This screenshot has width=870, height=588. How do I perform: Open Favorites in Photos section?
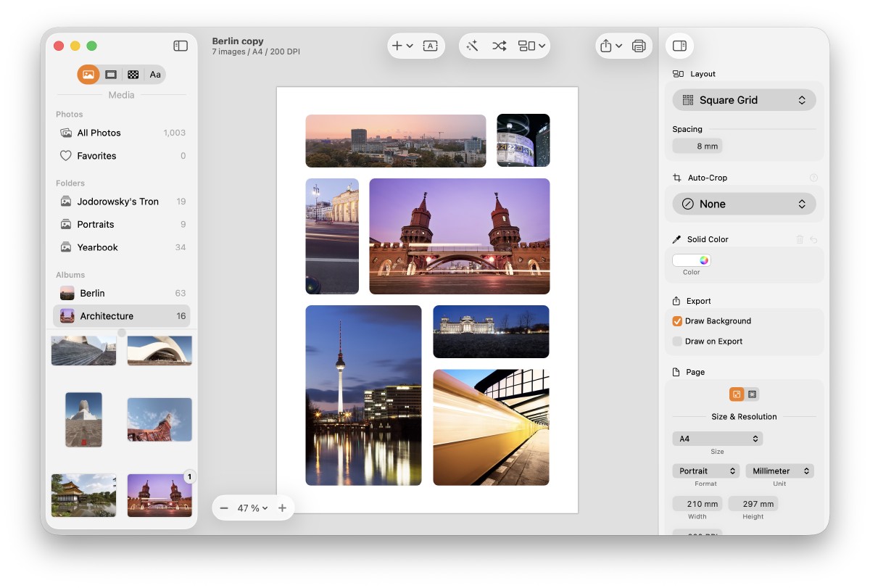[122, 156]
